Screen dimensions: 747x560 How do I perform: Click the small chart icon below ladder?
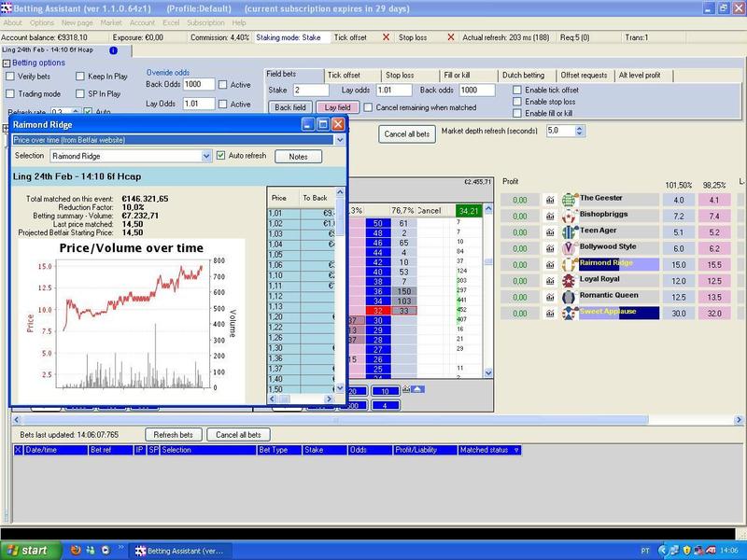click(406, 389)
